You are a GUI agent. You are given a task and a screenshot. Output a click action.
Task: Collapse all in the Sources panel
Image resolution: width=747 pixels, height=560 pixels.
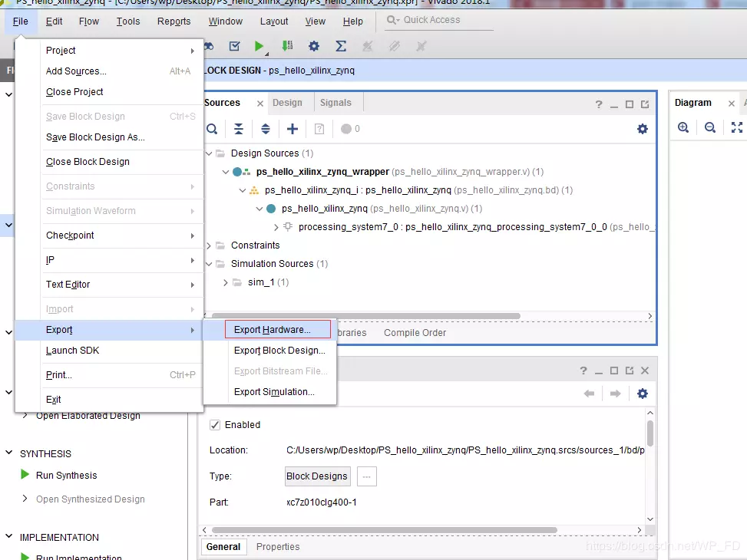(x=239, y=129)
